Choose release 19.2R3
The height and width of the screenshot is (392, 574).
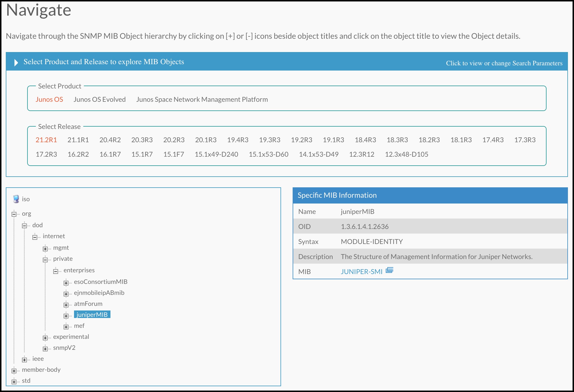[x=301, y=140]
